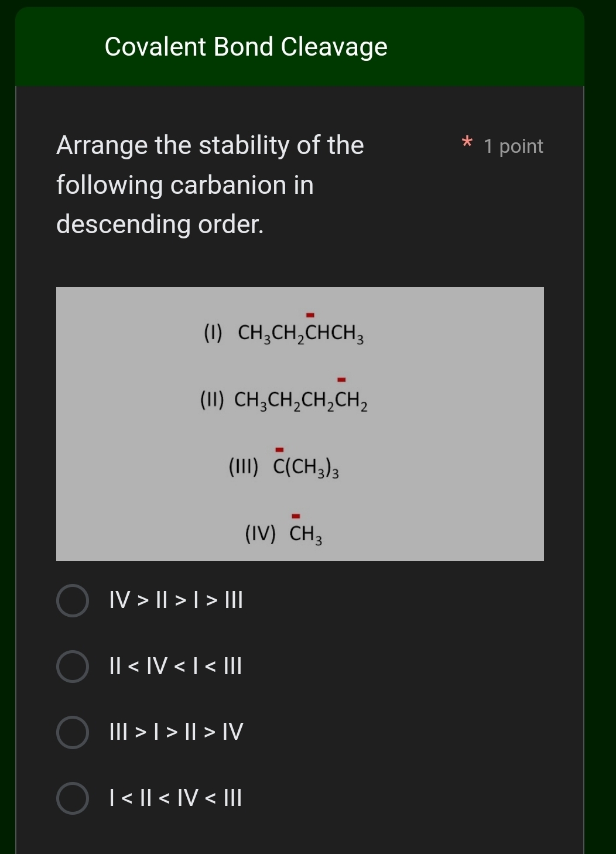This screenshot has width=616, height=854.
Task: Click the option text 'IV > II > I > III'
Action: point(176,600)
